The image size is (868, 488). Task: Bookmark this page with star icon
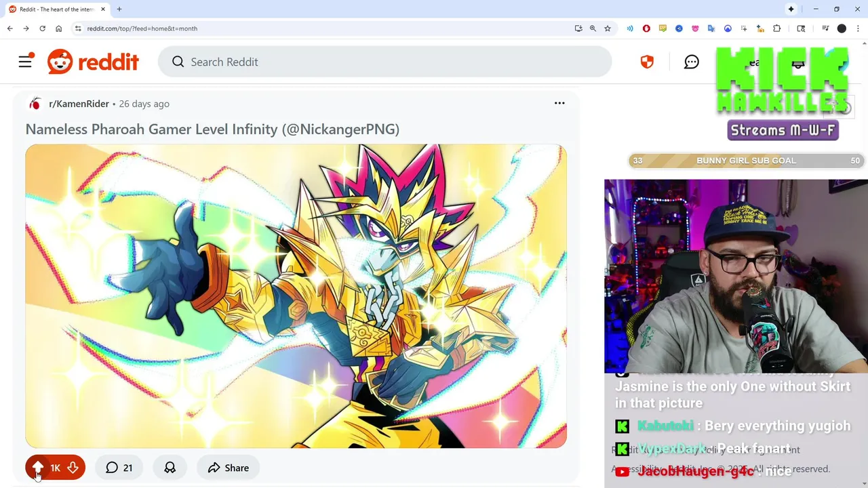coord(608,28)
